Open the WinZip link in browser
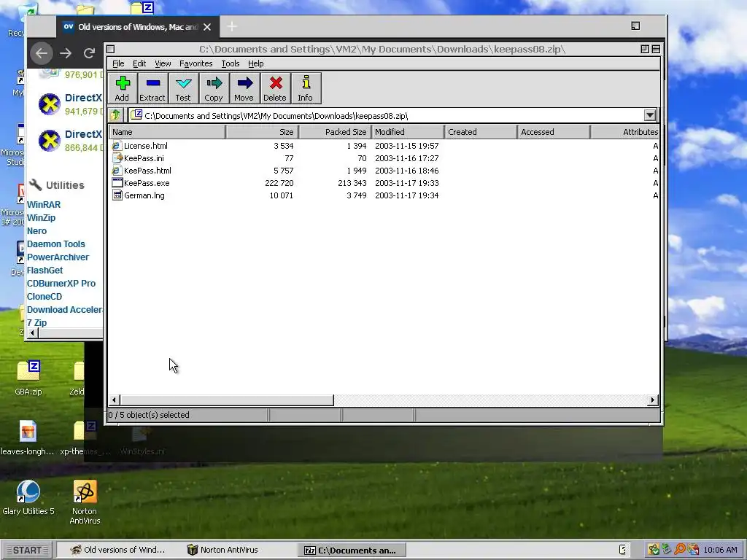Image resolution: width=747 pixels, height=560 pixels. click(x=41, y=217)
